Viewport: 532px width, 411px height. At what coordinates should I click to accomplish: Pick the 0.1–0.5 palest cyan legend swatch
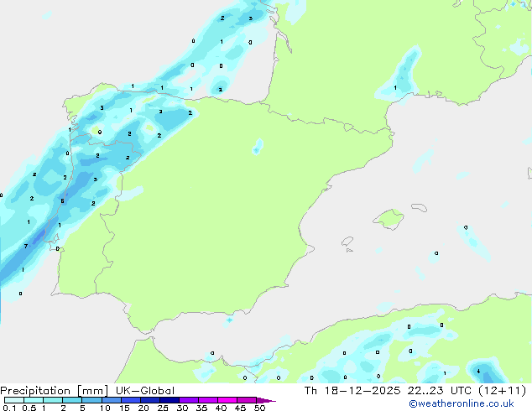click(x=14, y=400)
